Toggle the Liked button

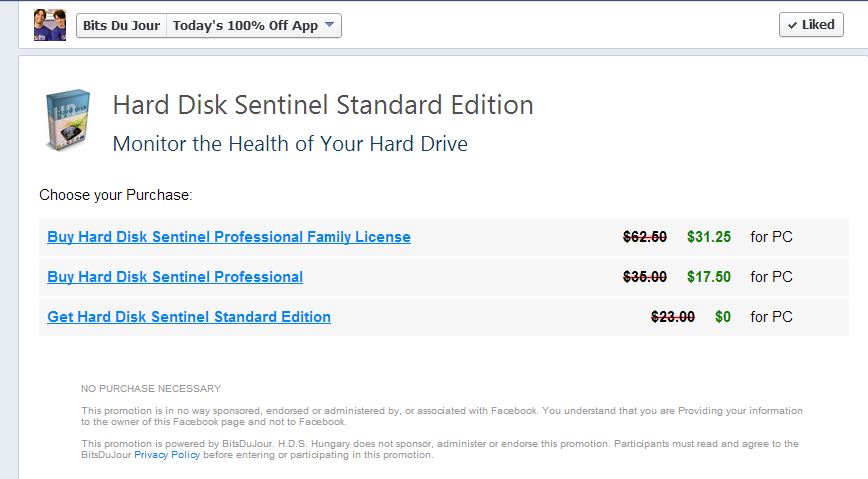pos(811,25)
